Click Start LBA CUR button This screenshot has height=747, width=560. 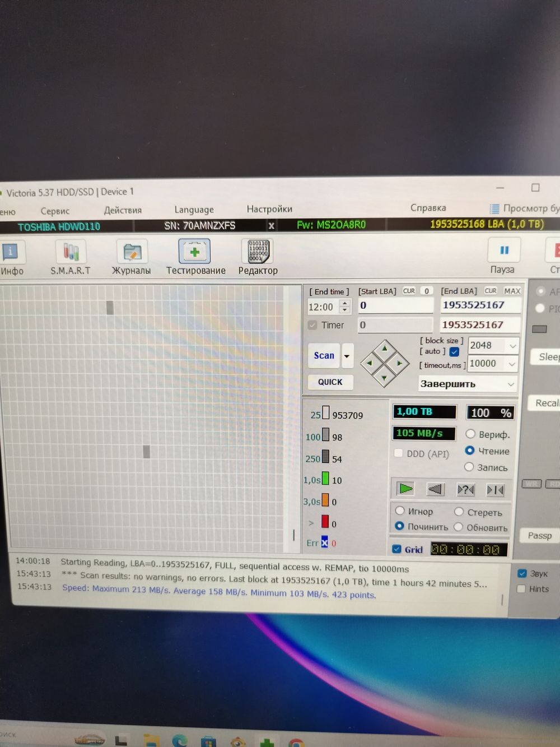[409, 291]
